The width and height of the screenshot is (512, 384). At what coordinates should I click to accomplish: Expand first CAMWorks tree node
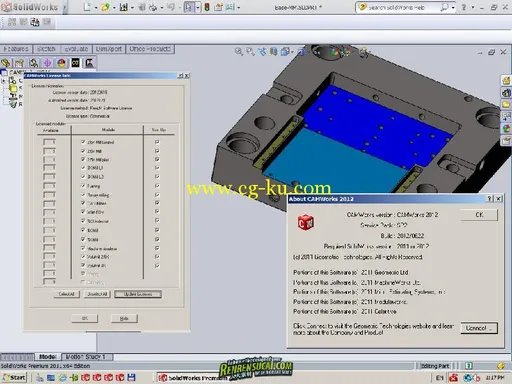click(3, 81)
